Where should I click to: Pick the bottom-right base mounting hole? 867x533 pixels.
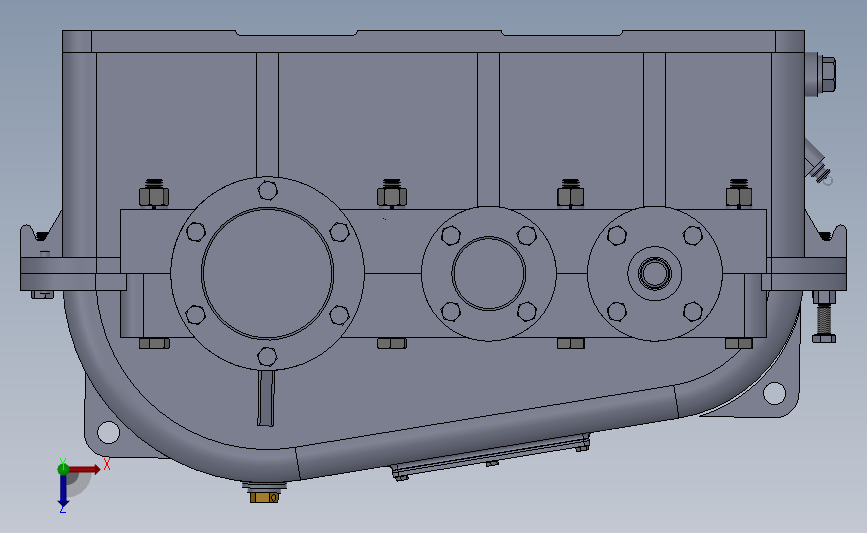(774, 393)
